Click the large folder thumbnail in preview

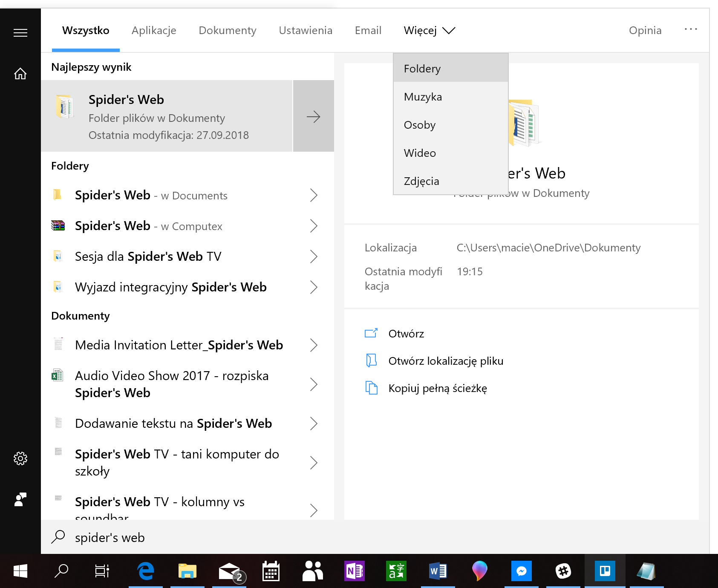(x=524, y=123)
